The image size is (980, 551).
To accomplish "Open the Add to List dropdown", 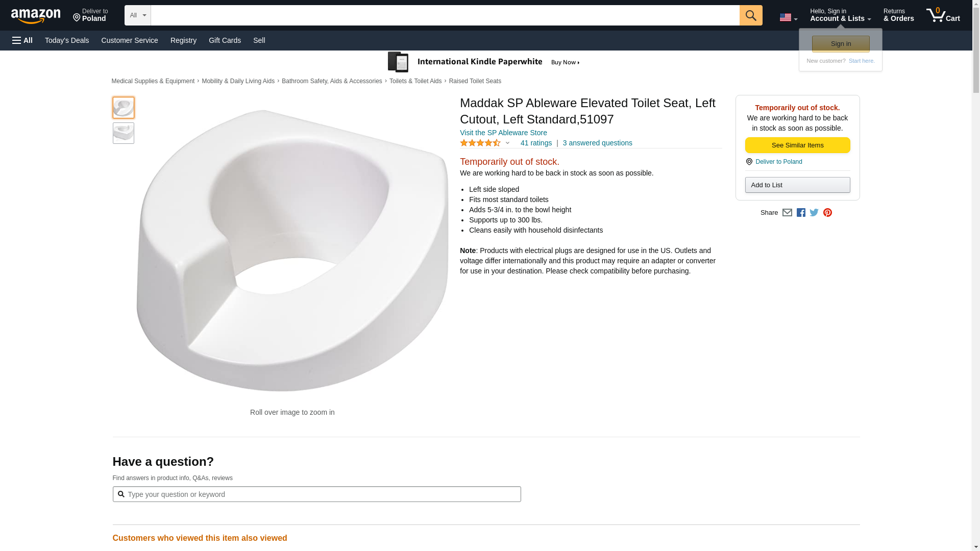I will pos(797,185).
